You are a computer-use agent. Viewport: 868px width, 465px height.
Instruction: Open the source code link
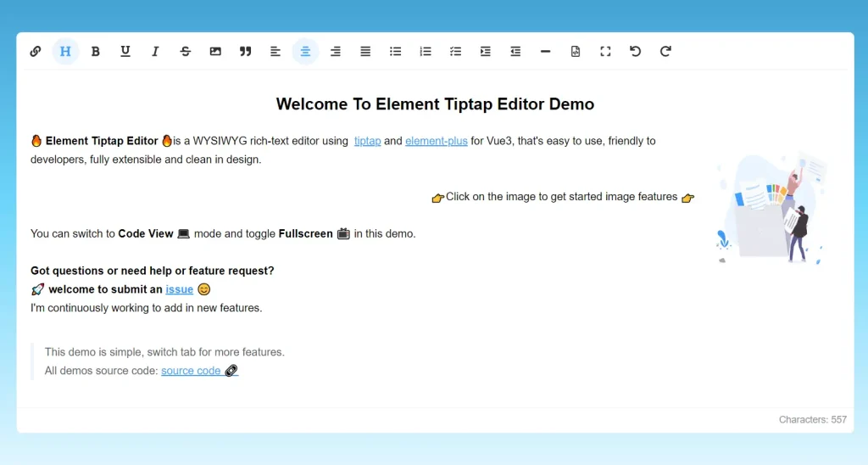[199, 371]
